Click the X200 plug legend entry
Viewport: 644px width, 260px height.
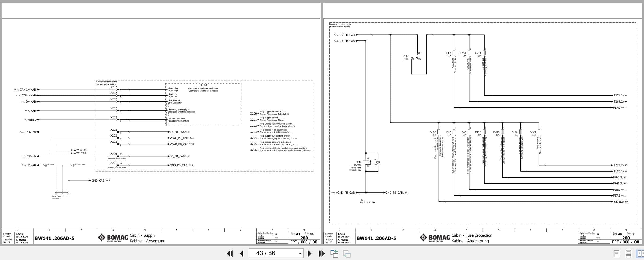click(x=269, y=113)
